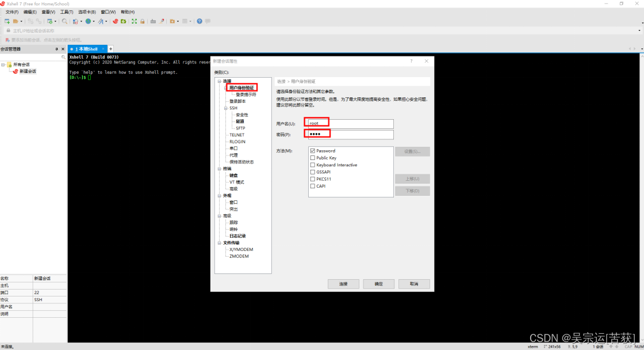Collapse the 高级 category node

click(219, 216)
